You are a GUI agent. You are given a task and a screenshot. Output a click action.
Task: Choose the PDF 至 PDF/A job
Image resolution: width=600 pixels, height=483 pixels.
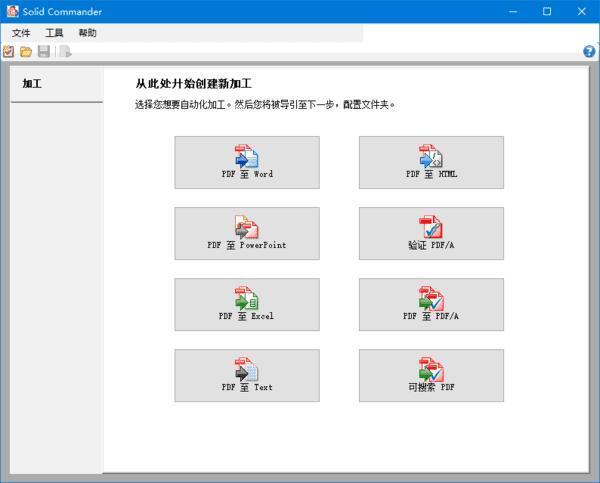tap(431, 304)
